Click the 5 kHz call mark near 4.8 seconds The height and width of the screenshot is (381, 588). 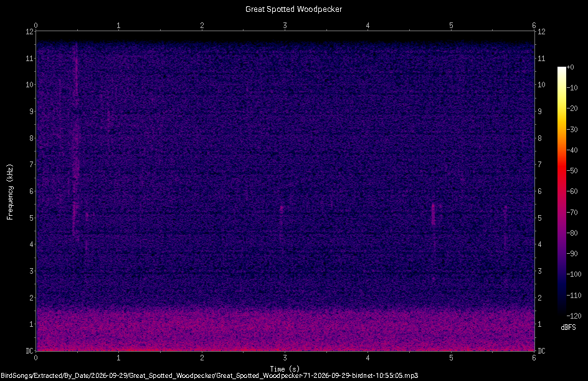[x=433, y=215]
